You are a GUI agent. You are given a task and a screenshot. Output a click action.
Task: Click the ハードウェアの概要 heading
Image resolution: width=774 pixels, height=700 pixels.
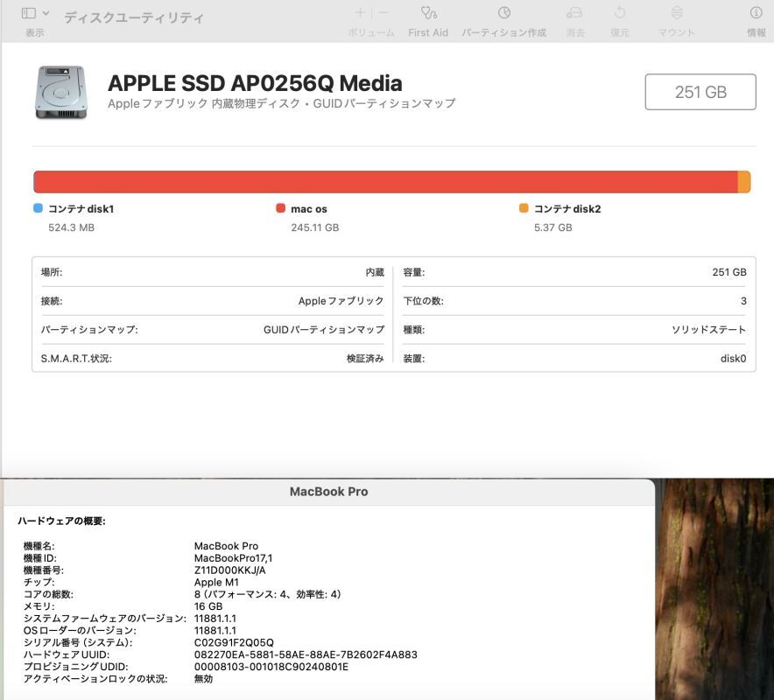tap(61, 521)
